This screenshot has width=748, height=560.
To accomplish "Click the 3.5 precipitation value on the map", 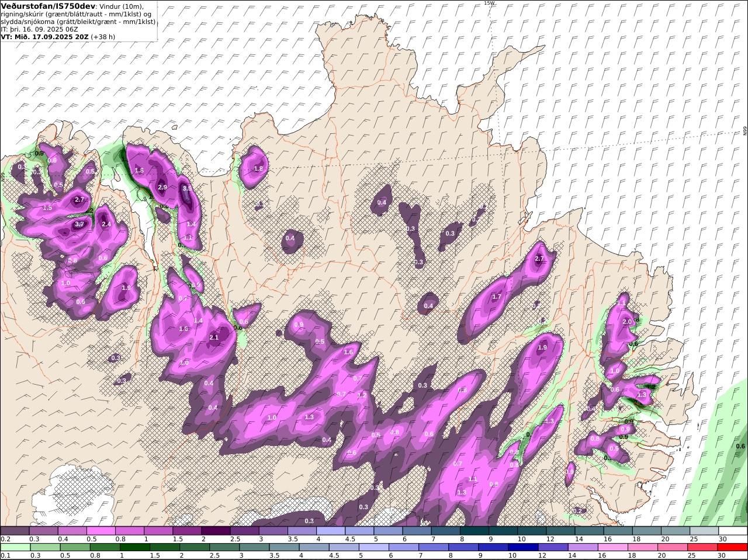I will (186, 188).
